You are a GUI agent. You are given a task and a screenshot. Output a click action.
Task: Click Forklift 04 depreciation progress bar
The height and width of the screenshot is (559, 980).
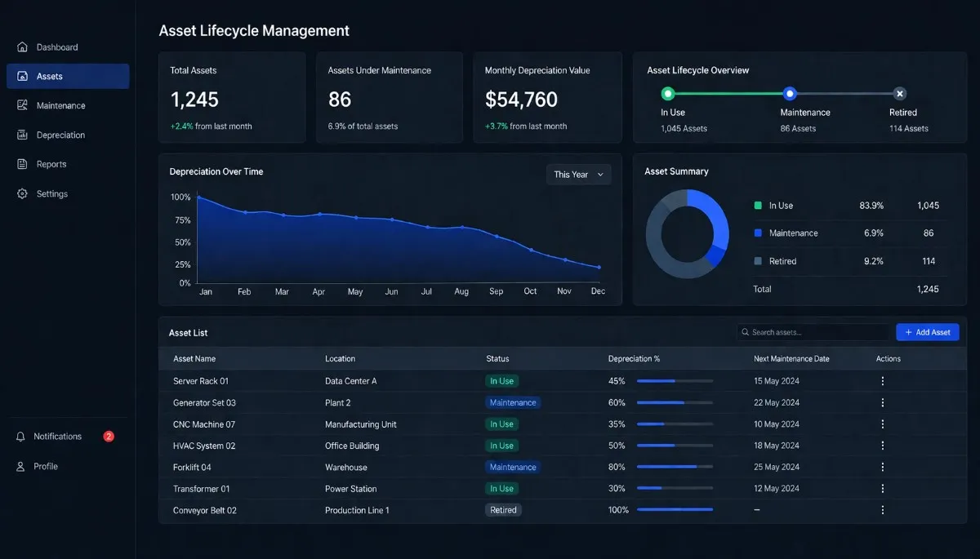tap(675, 468)
